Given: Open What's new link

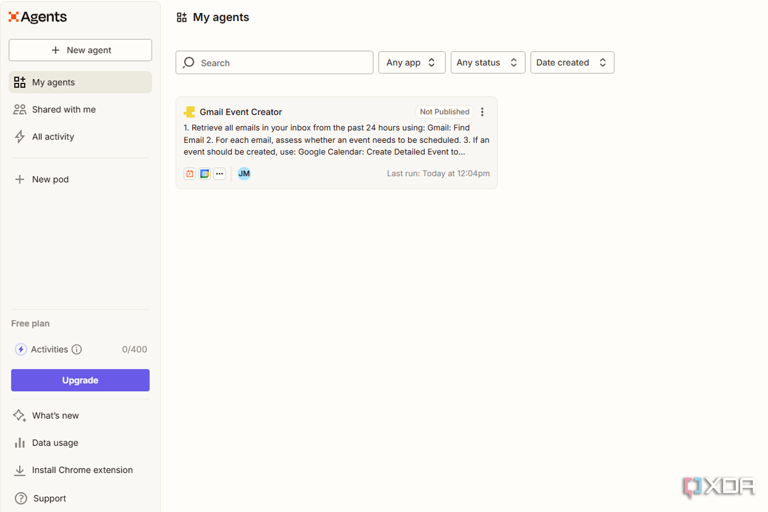Looking at the screenshot, I should (x=55, y=415).
